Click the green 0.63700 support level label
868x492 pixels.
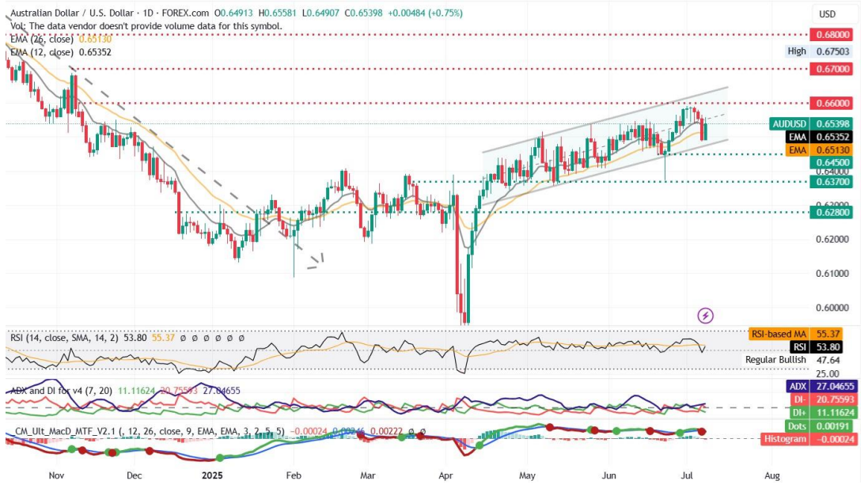[831, 181]
